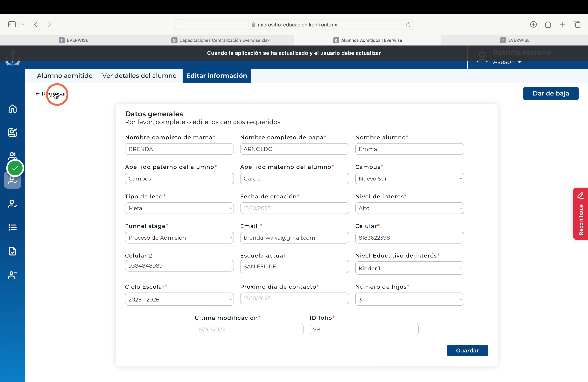Click the Nombre completo de papá field
The image size is (588, 382).
tap(294, 149)
